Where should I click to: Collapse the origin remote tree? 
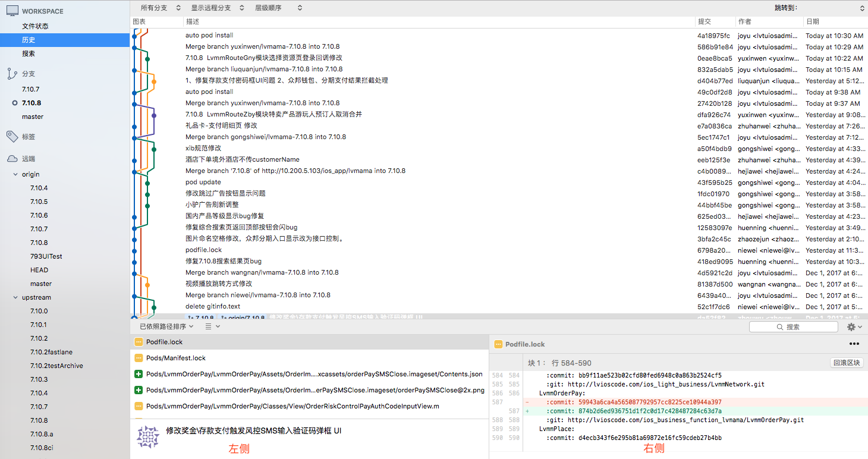[x=16, y=175]
